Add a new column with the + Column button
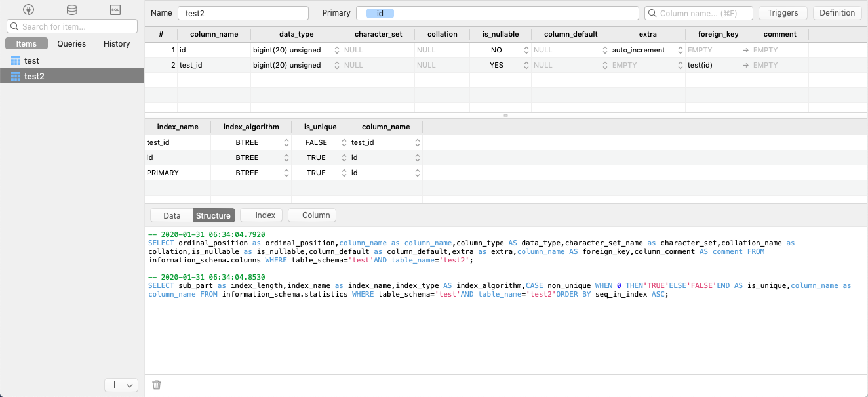The image size is (868, 397). point(311,215)
